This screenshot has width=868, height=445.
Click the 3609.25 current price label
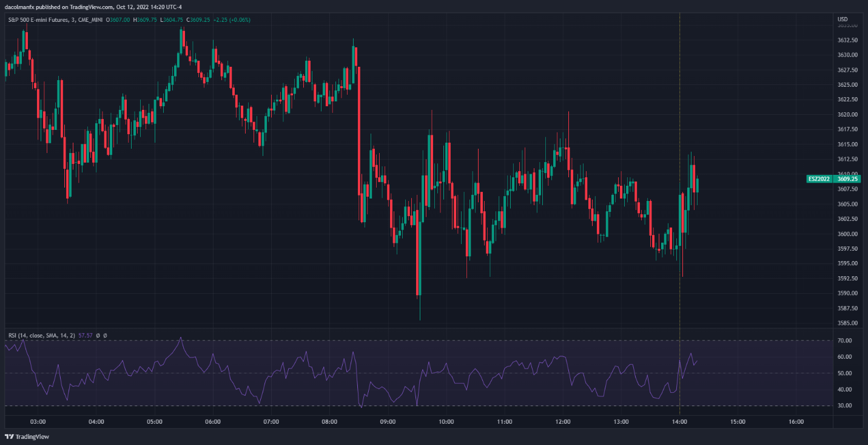(x=847, y=179)
